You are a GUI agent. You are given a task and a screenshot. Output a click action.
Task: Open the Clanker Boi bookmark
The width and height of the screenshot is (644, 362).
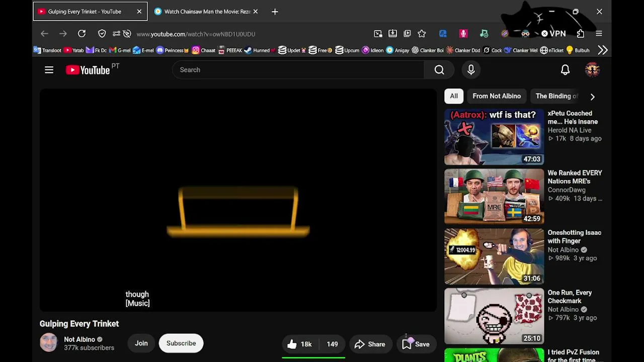pyautogui.click(x=428, y=50)
